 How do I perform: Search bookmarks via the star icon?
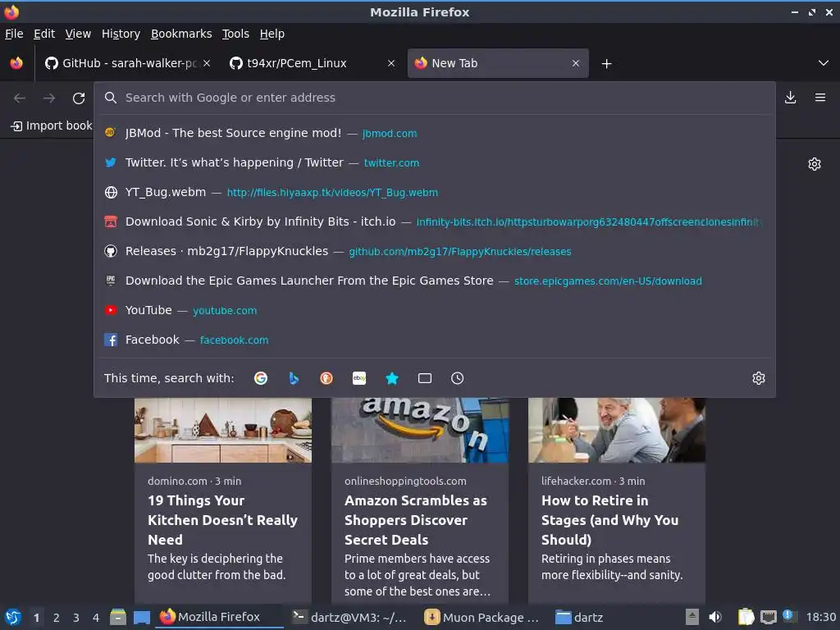[x=392, y=378]
